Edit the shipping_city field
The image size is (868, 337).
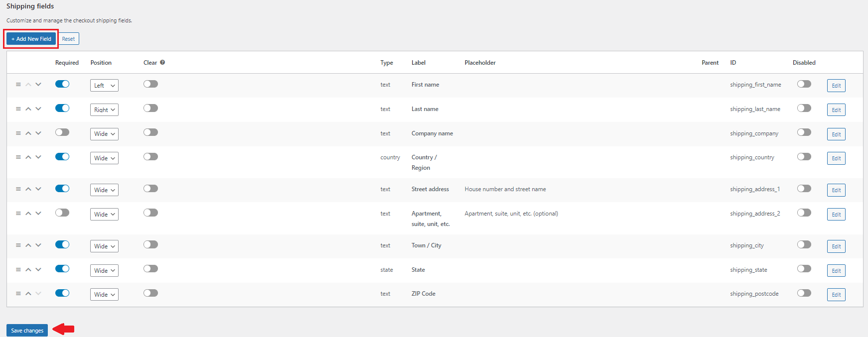pyautogui.click(x=836, y=246)
